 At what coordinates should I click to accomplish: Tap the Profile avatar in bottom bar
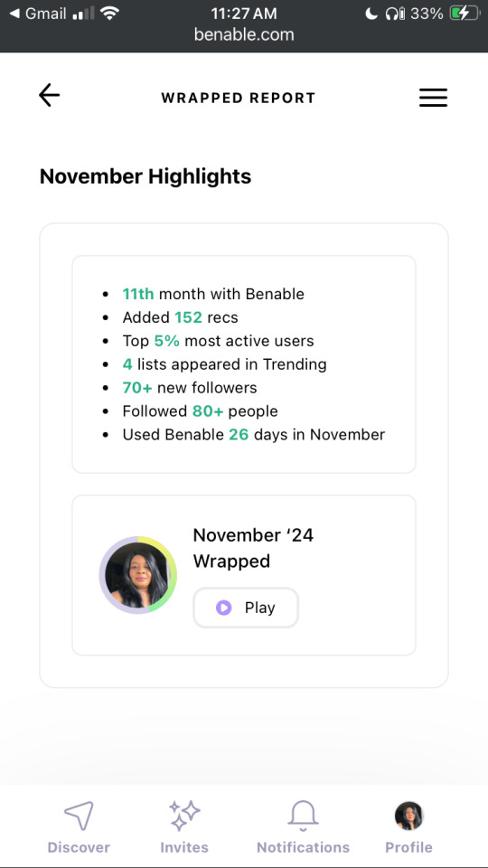(x=408, y=816)
